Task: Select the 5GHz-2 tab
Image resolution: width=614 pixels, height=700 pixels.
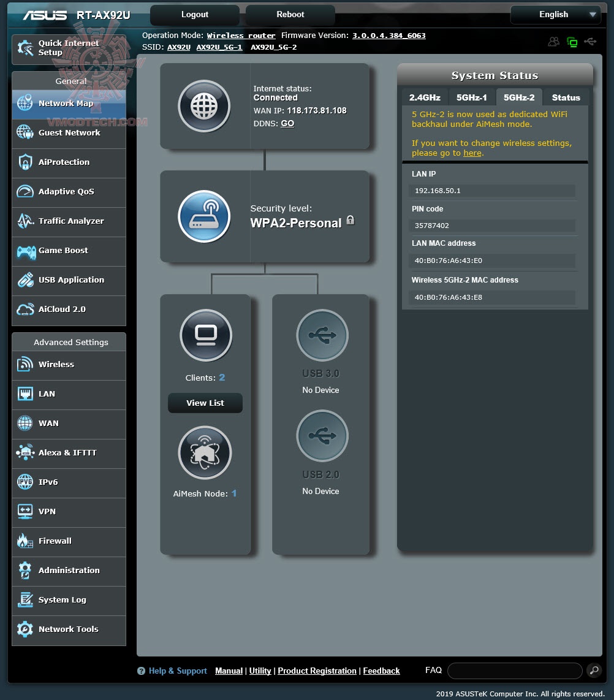Action: pos(519,97)
